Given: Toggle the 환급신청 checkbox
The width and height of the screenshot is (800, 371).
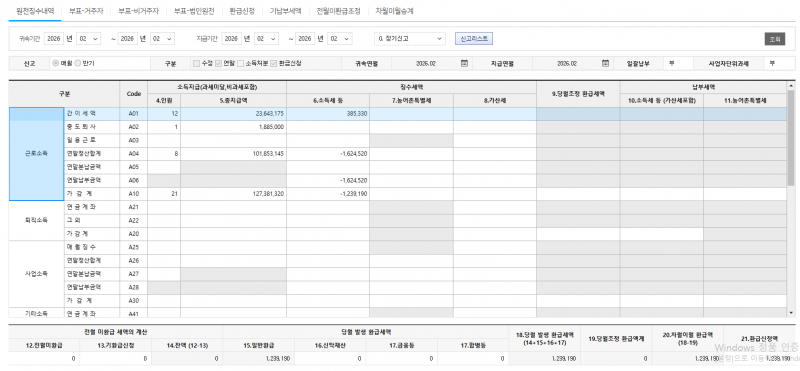Looking at the screenshot, I should [x=274, y=63].
